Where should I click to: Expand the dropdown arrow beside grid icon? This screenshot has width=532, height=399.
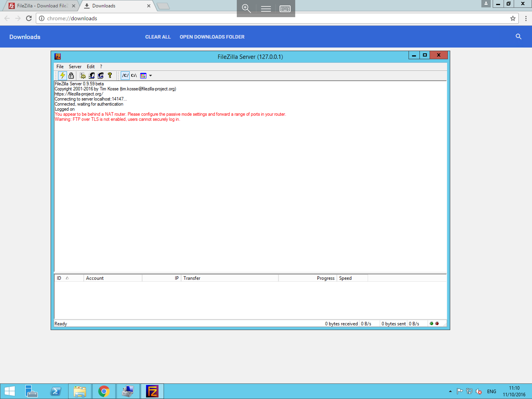click(151, 76)
